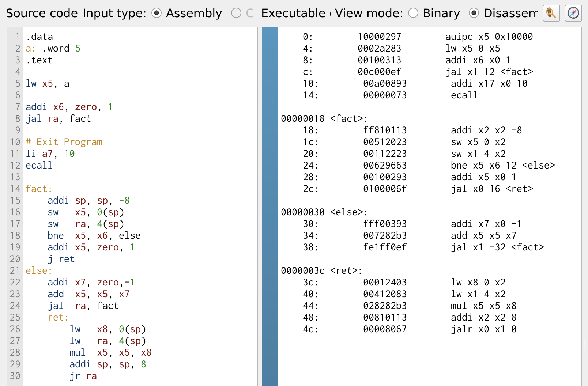Click the 'fact:' label on source line 14
This screenshot has width=588, height=386.
coord(39,189)
